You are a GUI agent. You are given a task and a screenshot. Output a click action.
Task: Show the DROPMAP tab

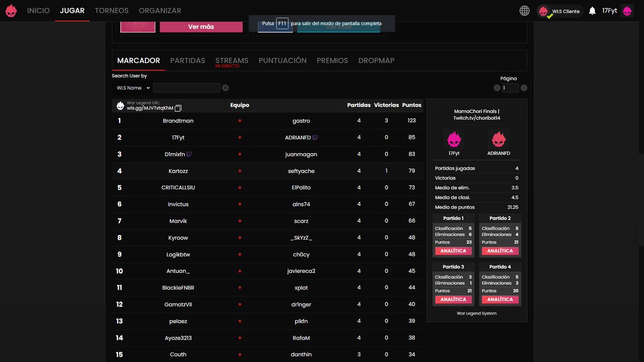coord(376,61)
